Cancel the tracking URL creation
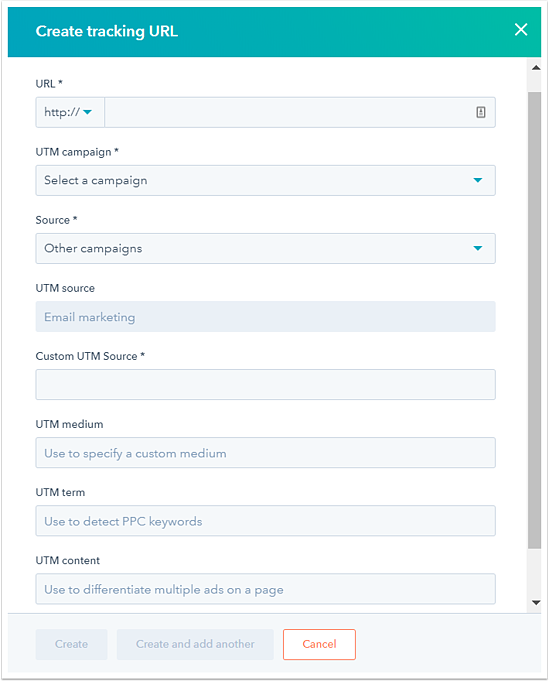 coord(319,644)
